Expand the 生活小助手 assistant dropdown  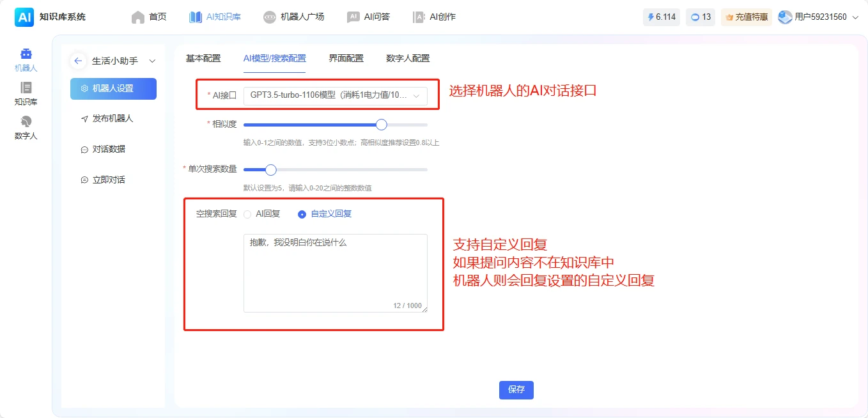pos(152,60)
